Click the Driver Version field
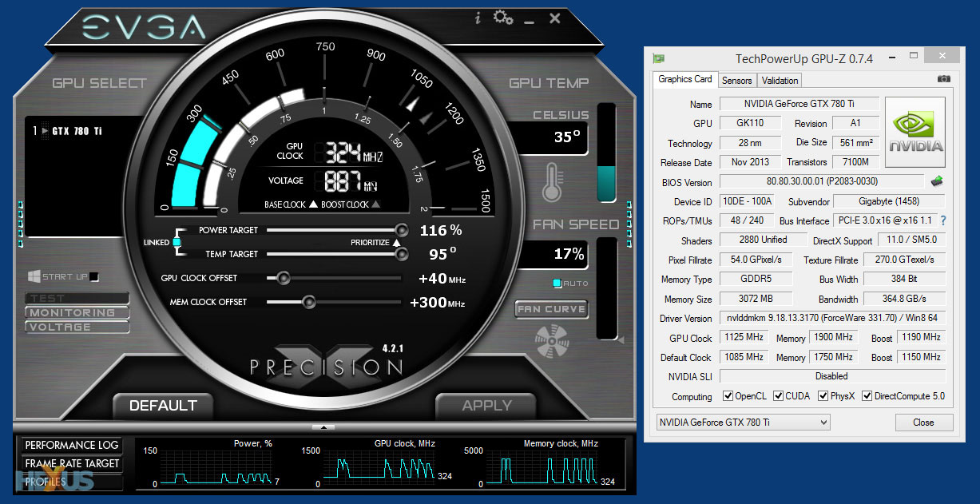 click(x=832, y=318)
